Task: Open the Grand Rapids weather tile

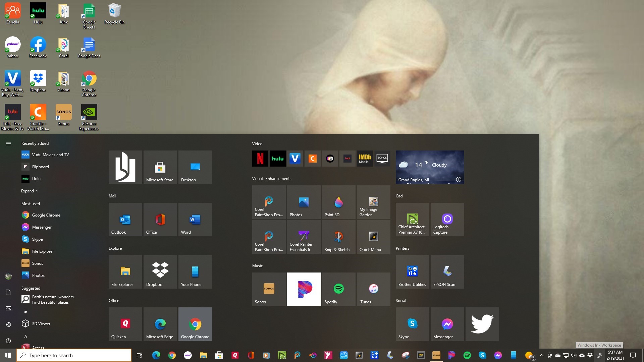Action: (x=430, y=167)
